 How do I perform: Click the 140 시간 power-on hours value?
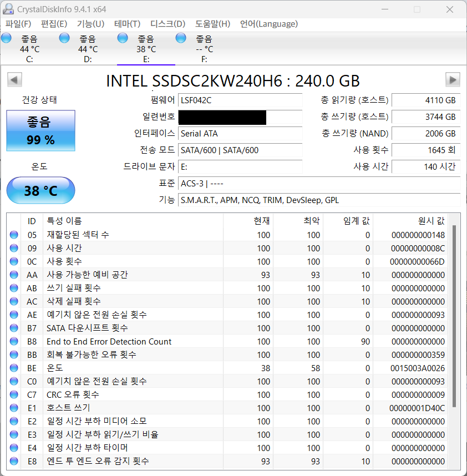426,166
